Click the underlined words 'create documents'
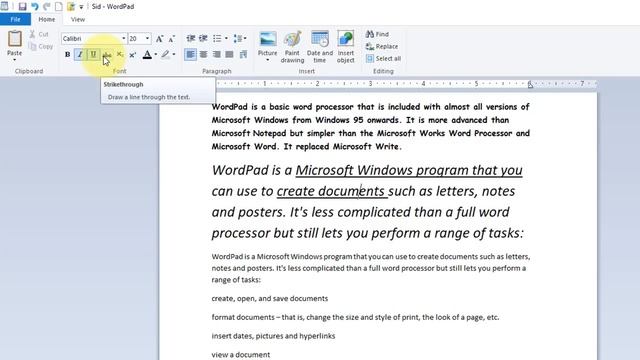The height and width of the screenshot is (360, 640). pyautogui.click(x=331, y=191)
